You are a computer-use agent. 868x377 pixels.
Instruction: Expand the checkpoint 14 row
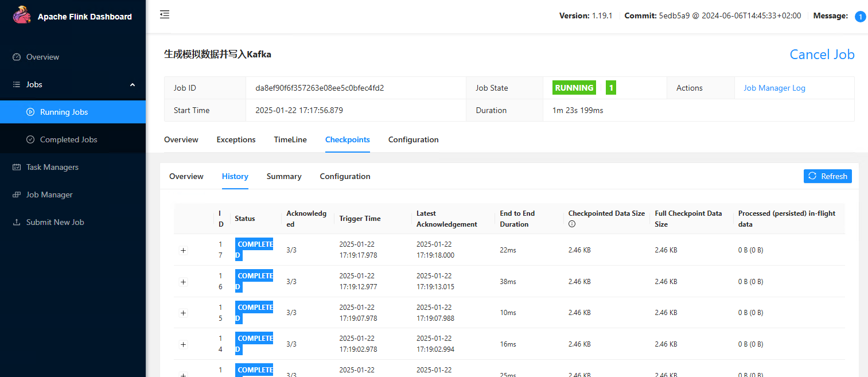pyautogui.click(x=184, y=344)
